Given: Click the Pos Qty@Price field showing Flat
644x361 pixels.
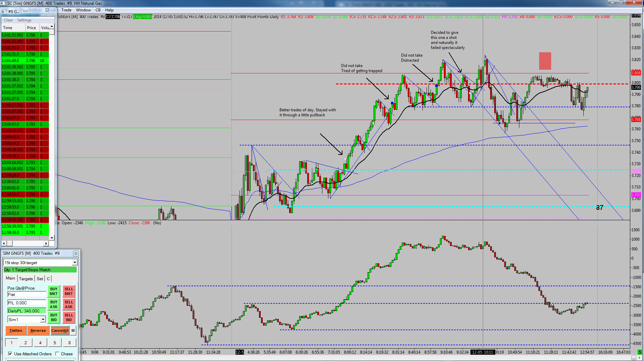Looking at the screenshot, I should pos(26,294).
